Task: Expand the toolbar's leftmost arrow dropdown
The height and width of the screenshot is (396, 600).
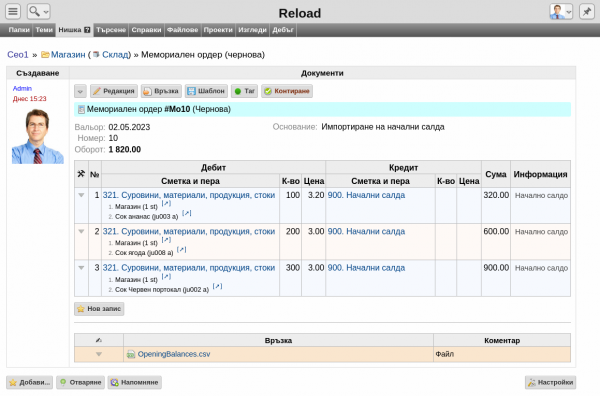Action: [80, 91]
